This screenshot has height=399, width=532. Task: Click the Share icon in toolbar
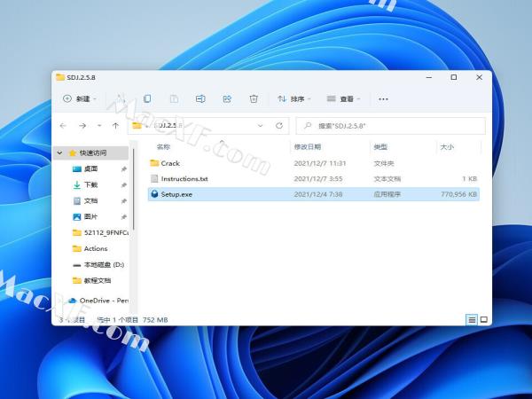(227, 98)
